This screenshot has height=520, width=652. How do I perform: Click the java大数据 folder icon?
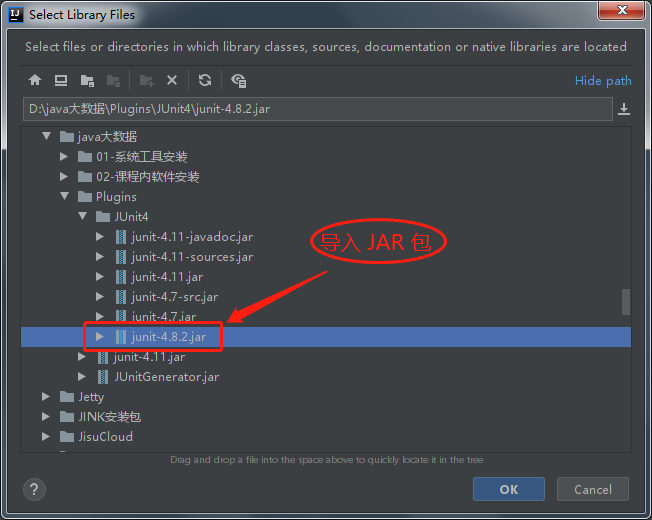[x=67, y=136]
